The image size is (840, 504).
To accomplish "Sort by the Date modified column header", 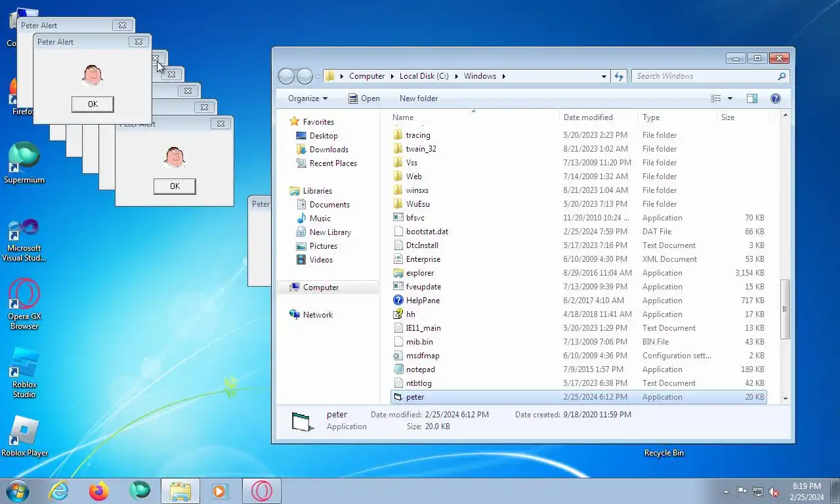I will pos(599,117).
